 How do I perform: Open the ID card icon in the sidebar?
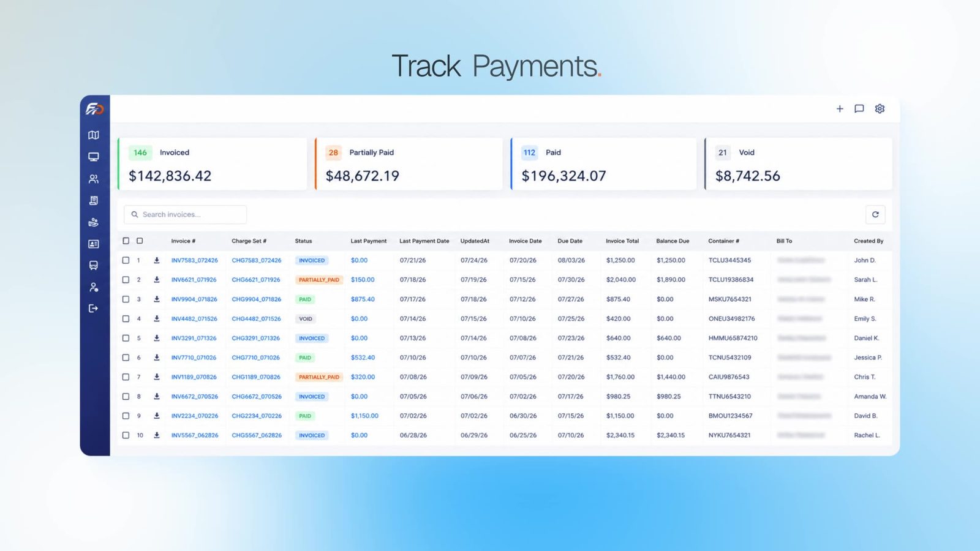[94, 244]
